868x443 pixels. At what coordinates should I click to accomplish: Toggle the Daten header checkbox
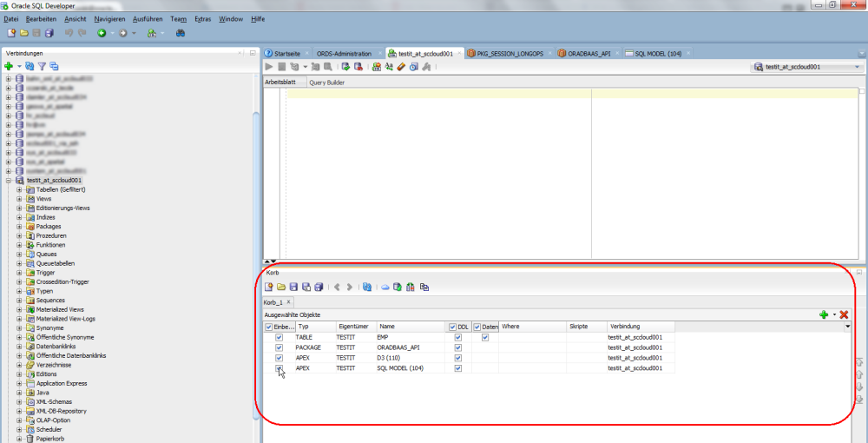point(477,327)
